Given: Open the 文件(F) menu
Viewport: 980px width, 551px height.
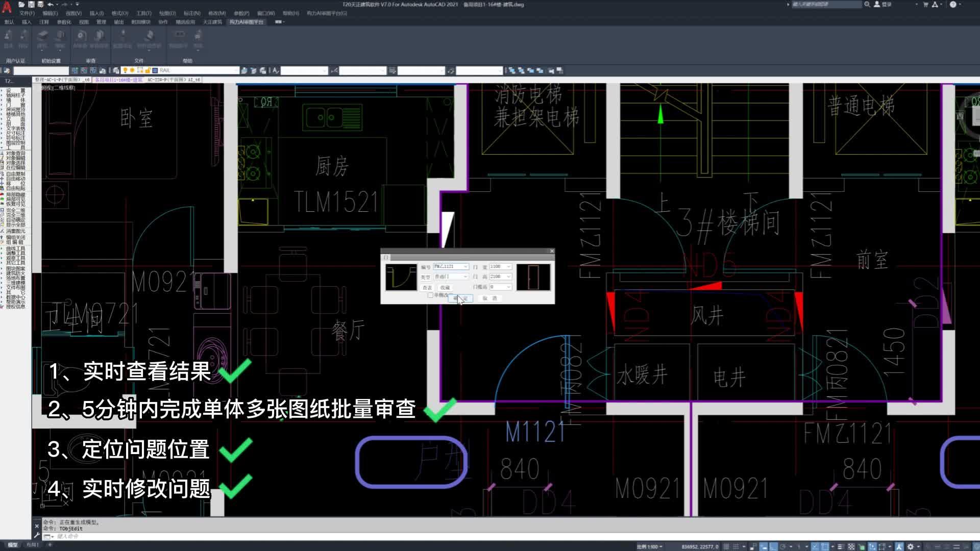Looking at the screenshot, I should point(27,13).
